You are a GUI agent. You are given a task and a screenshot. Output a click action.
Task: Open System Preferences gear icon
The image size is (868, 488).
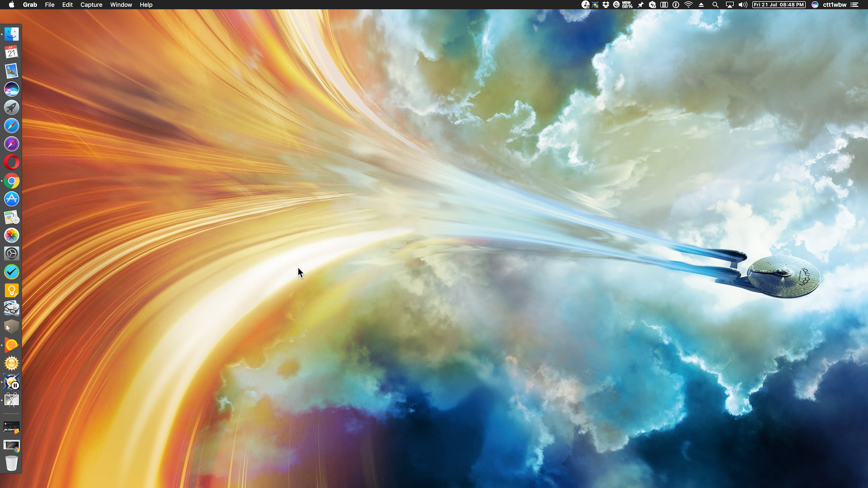(x=11, y=254)
